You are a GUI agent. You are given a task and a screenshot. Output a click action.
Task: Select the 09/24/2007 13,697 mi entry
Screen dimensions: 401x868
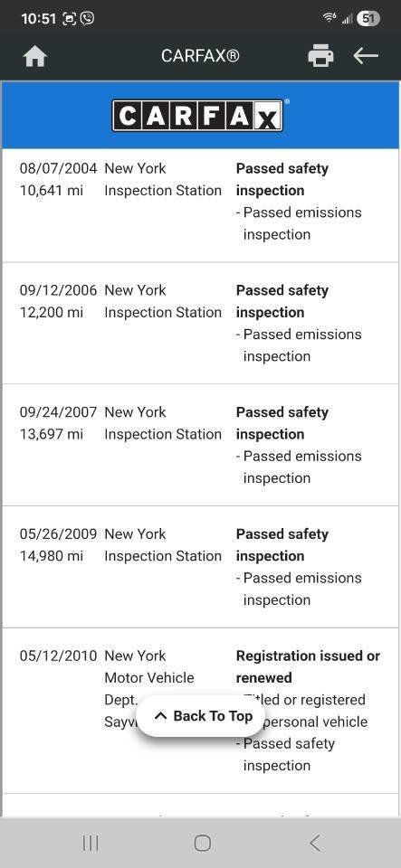point(201,445)
